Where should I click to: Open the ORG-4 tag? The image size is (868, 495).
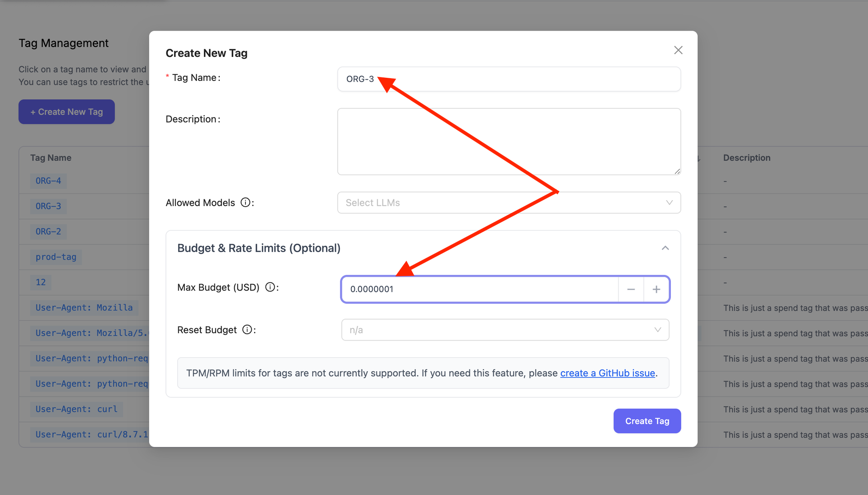pyautogui.click(x=48, y=181)
